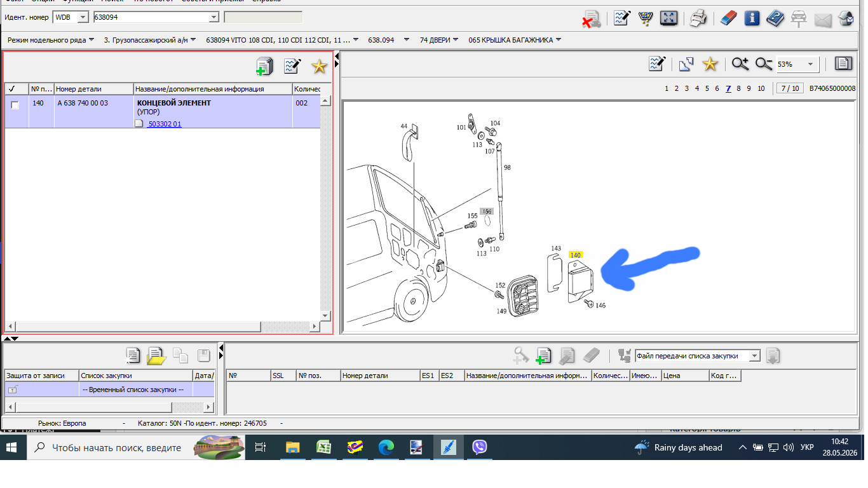Click the overlapping pages icon above illustration
The width and height of the screenshot is (868, 488).
click(x=686, y=64)
